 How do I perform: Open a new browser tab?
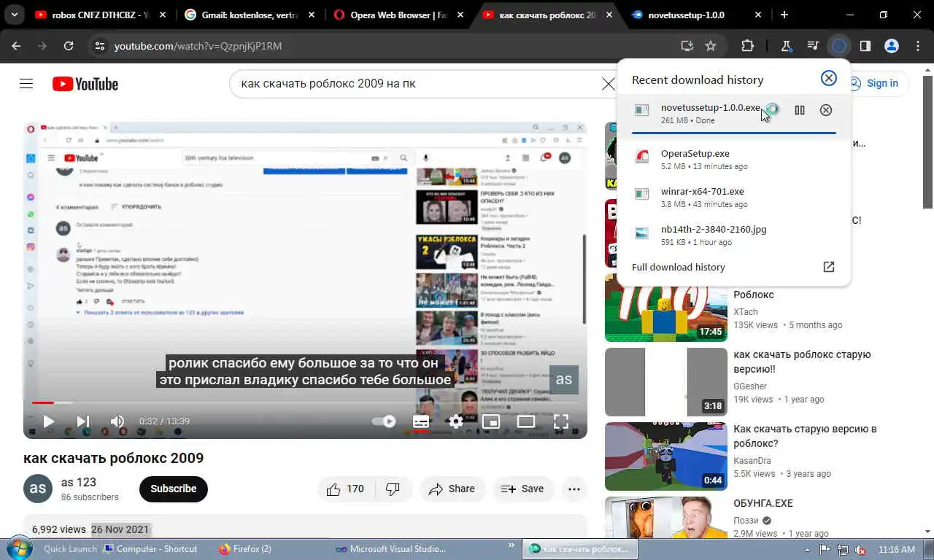[784, 15]
